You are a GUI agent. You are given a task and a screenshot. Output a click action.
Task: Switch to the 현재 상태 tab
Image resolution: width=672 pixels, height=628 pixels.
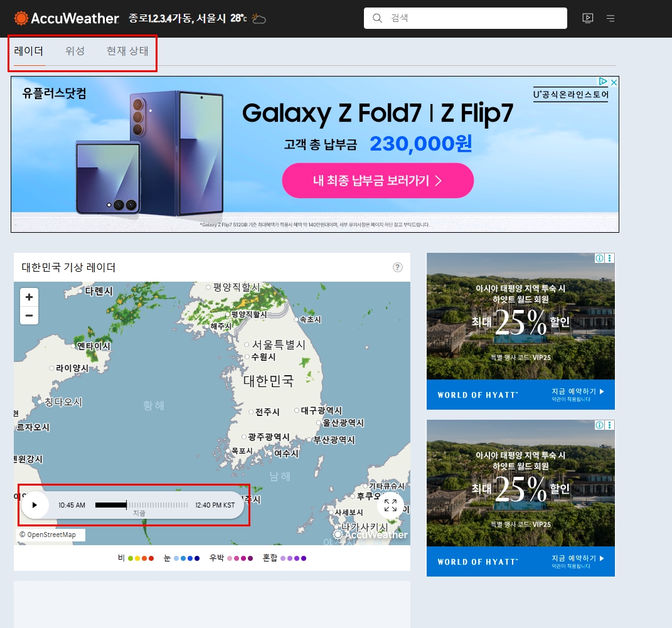tap(127, 51)
